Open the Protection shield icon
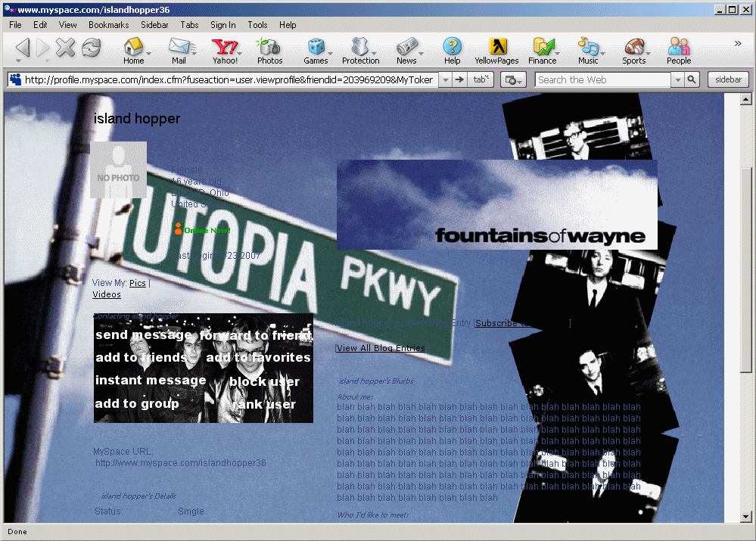 360,51
